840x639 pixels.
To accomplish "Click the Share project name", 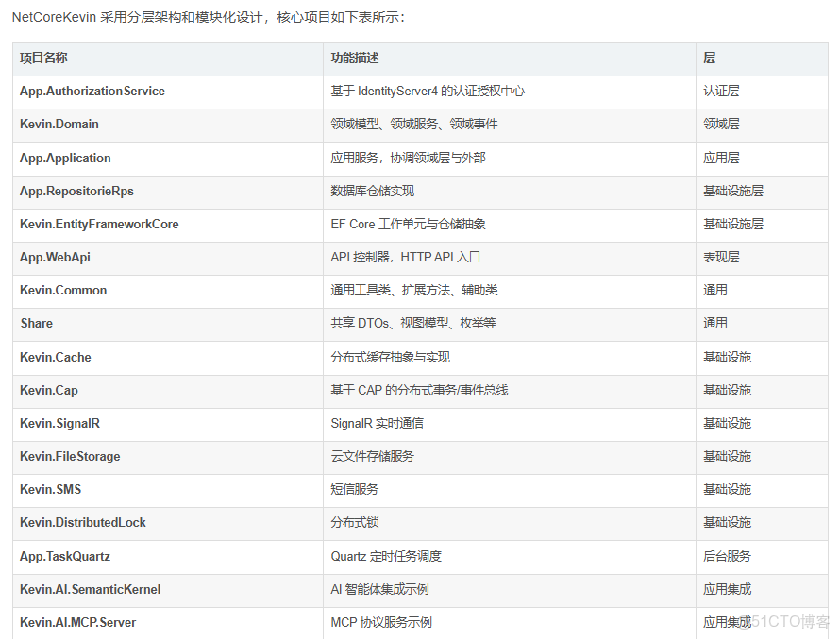I will 36,324.
